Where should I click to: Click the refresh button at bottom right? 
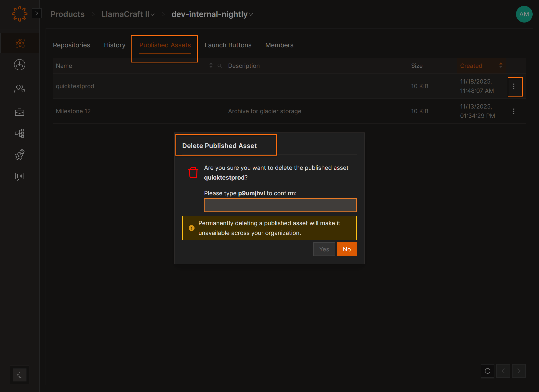click(x=488, y=371)
